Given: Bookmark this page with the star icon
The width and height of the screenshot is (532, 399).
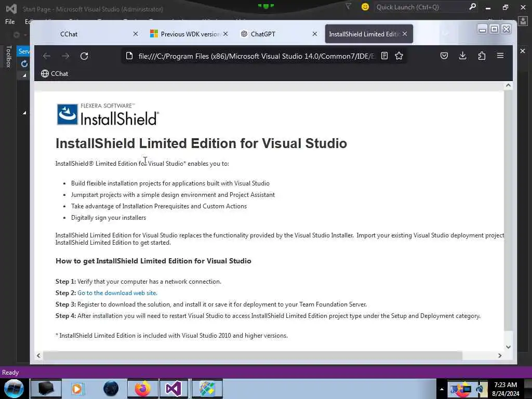Looking at the screenshot, I should point(399,56).
